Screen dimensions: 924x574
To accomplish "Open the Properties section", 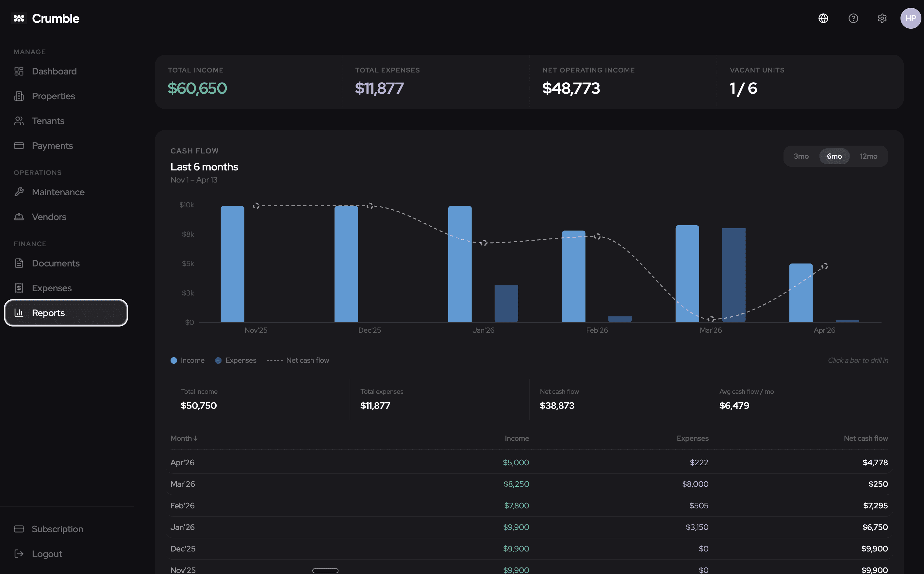I will tap(53, 96).
